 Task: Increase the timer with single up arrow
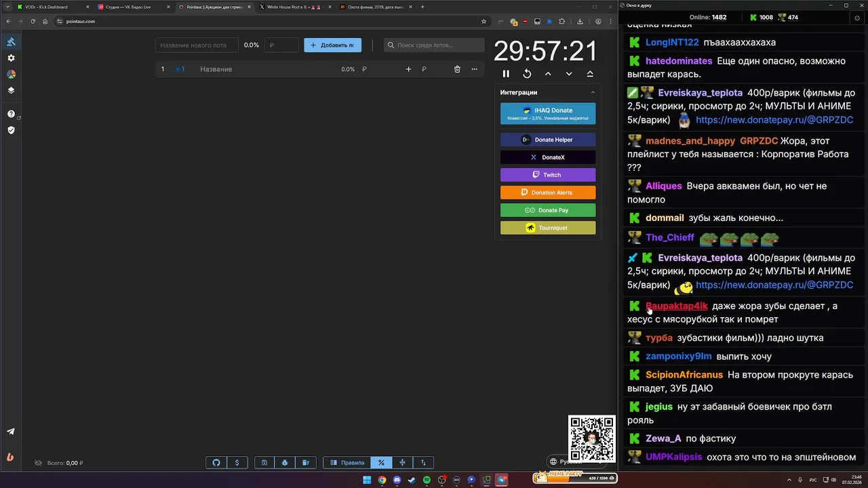548,74
